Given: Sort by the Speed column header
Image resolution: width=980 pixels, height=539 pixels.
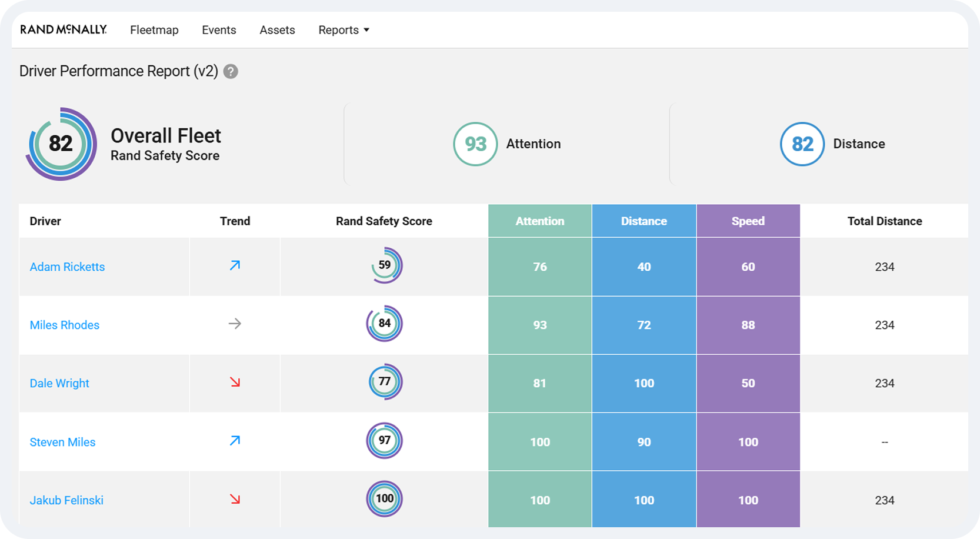Looking at the screenshot, I should 748,221.
